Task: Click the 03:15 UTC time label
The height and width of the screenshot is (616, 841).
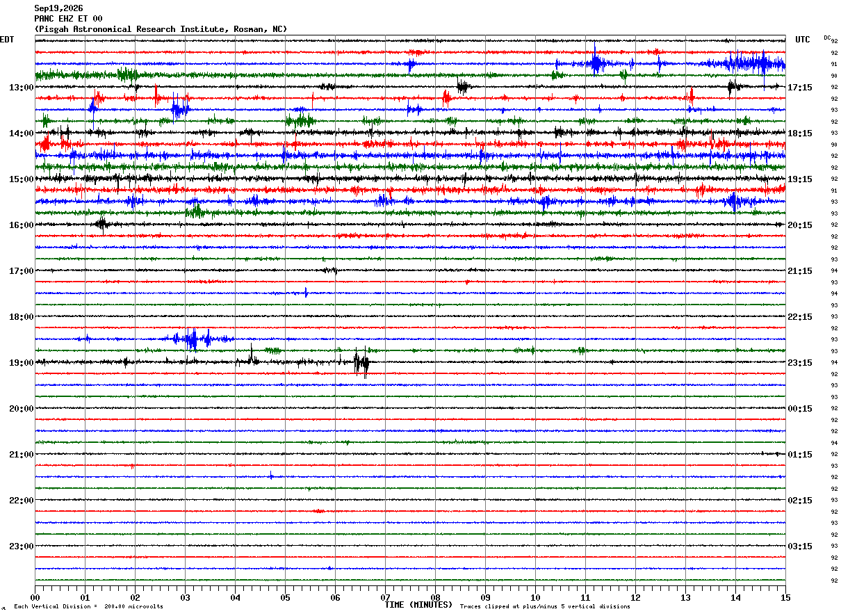Action: pyautogui.click(x=800, y=546)
